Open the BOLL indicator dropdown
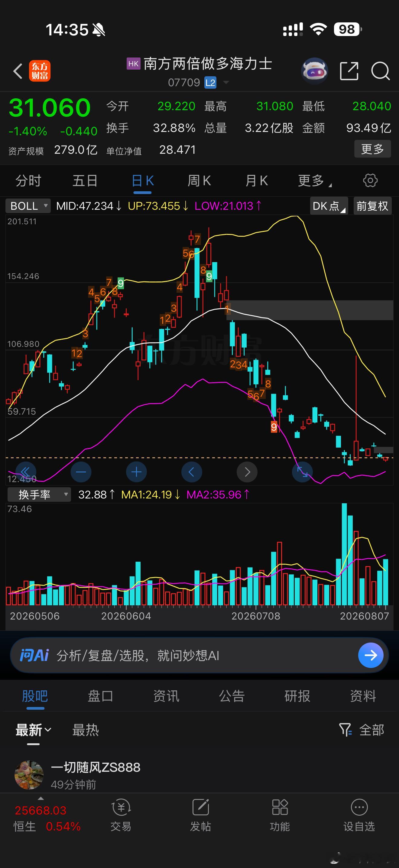 (x=28, y=206)
